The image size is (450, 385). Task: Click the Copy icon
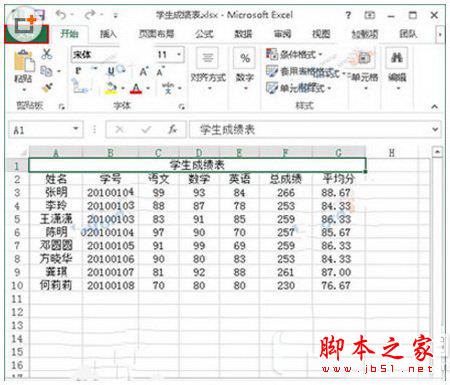(x=46, y=71)
